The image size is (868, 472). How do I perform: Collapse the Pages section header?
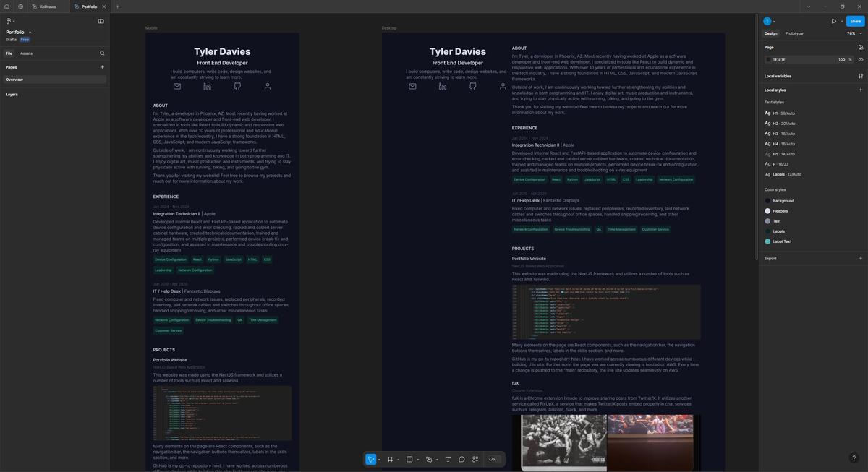tap(11, 67)
